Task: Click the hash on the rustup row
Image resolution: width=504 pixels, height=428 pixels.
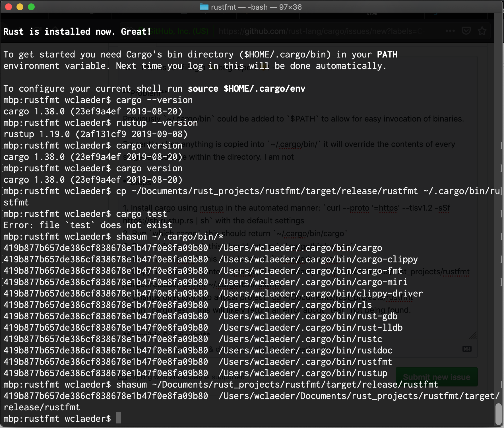Action: coord(106,373)
